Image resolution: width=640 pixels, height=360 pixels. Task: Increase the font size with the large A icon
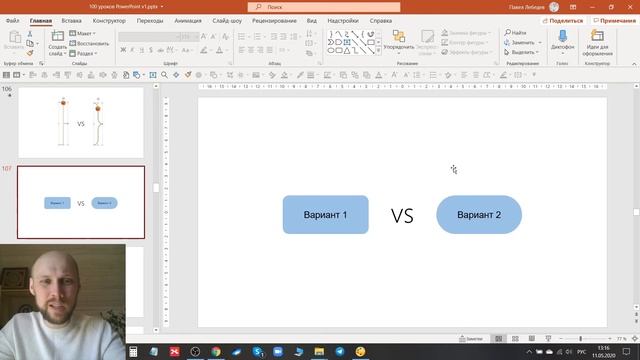click(x=204, y=37)
